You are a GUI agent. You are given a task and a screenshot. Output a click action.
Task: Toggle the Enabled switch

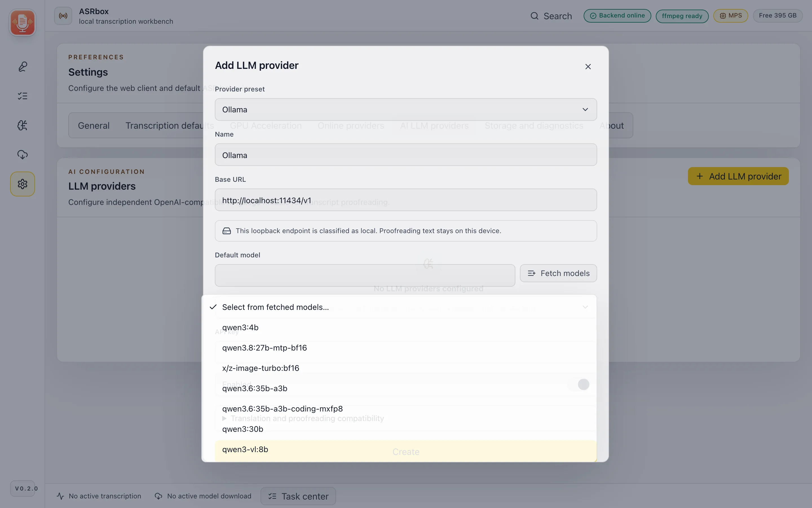(579, 384)
